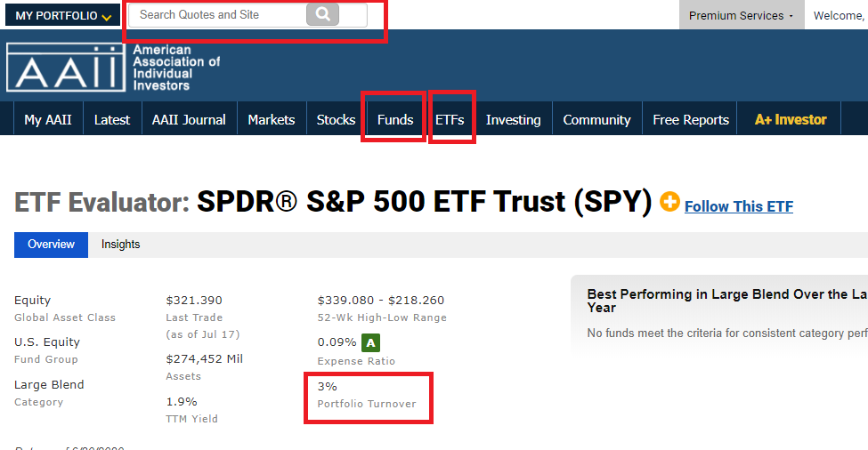This screenshot has height=450, width=868.
Task: Open the AAII Journal menu
Action: click(189, 119)
